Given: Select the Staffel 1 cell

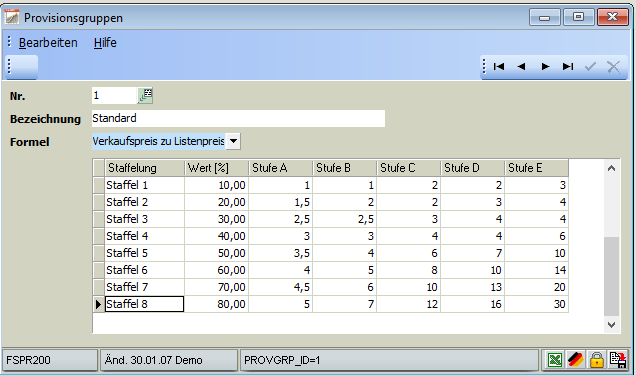Looking at the screenshot, I should tap(145, 185).
